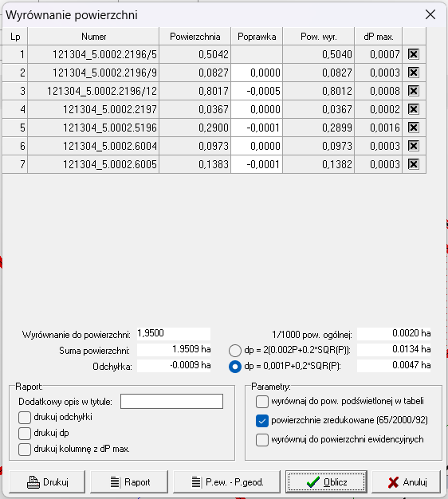The height and width of the screenshot is (499, 448).
Task: Uncheck 'powierzchnie zredukowane (65/2000/92)'
Action: pos(261,421)
